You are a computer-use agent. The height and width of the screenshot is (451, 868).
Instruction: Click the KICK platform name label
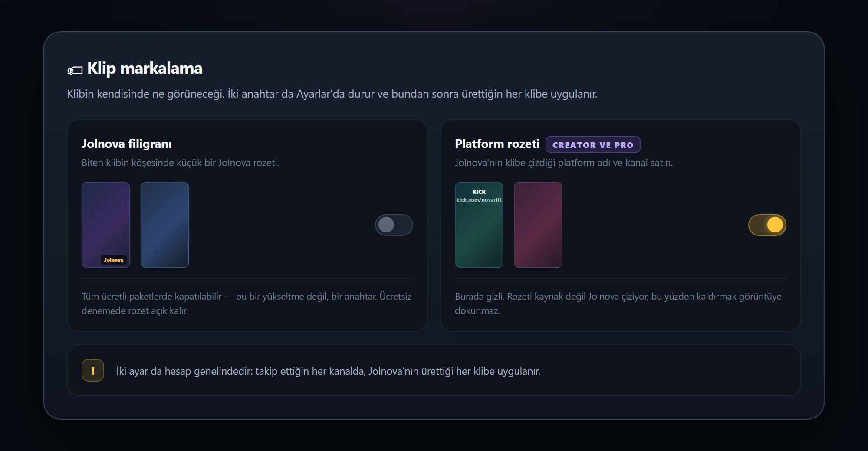(479, 192)
